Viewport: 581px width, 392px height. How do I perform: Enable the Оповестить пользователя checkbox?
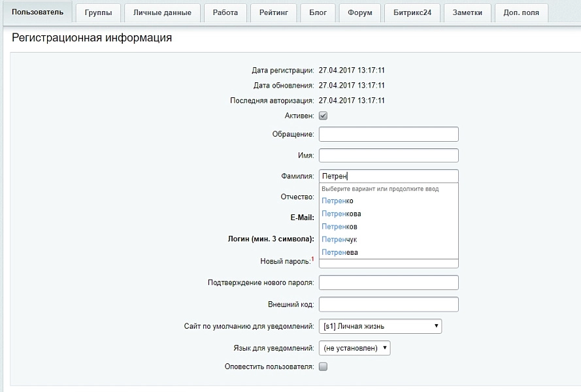pyautogui.click(x=323, y=367)
